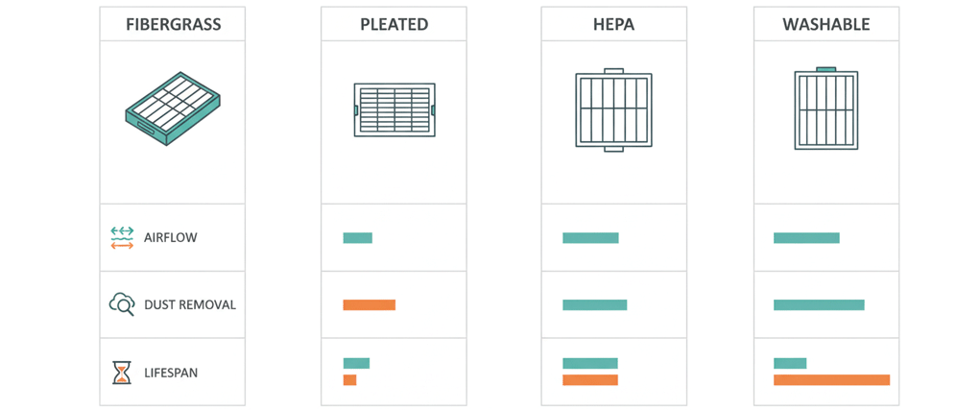Click the Washable filter icon
Viewport: 980px width, 410px height.
(x=826, y=109)
